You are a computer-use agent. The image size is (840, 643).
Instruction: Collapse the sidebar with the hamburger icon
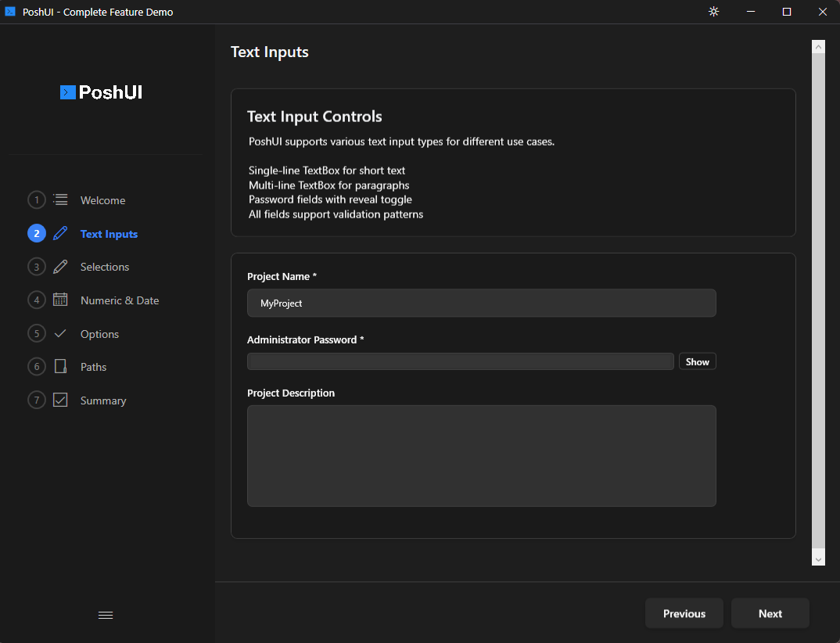[106, 615]
